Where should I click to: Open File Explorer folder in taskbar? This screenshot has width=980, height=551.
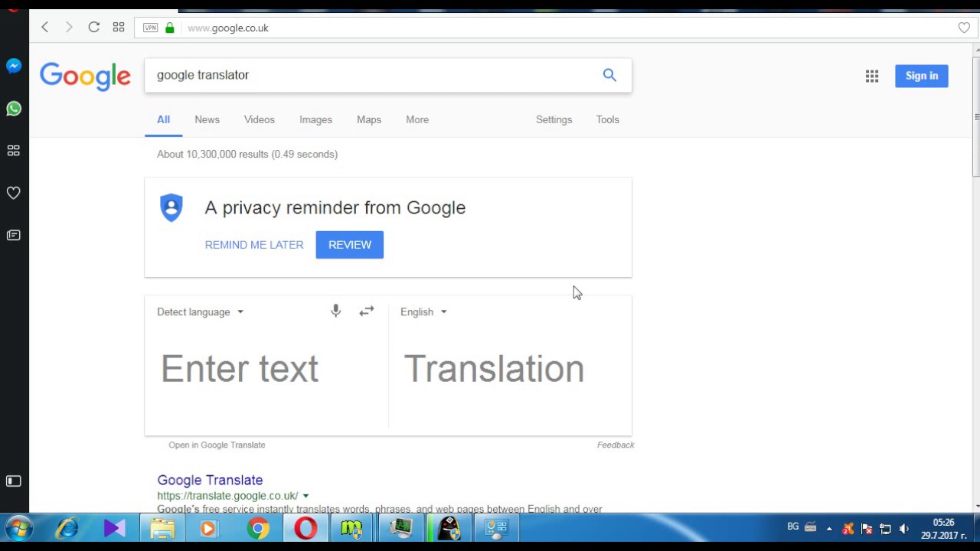[162, 528]
